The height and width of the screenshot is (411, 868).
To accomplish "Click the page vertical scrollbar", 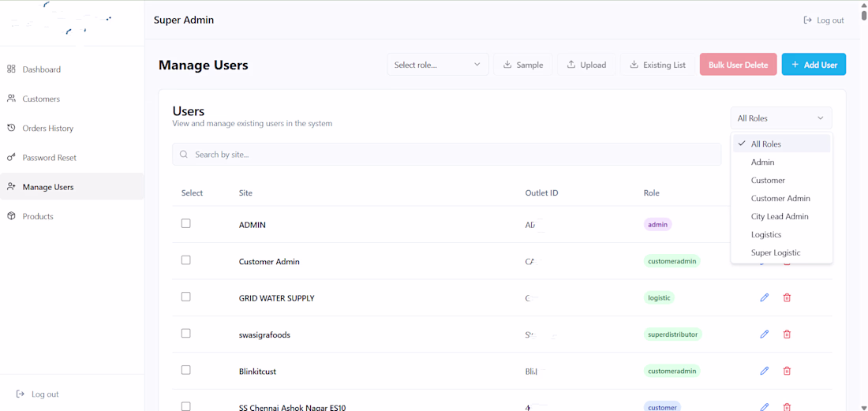I will click(863, 14).
